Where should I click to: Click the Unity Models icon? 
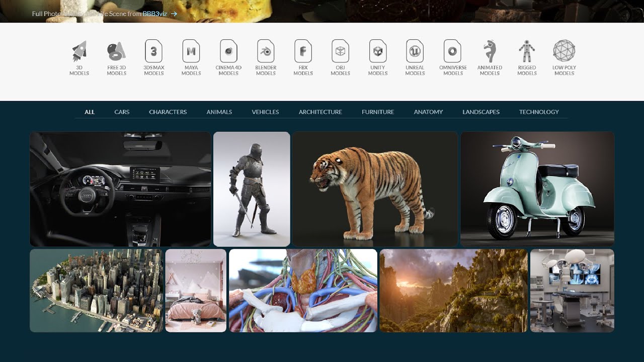pyautogui.click(x=377, y=51)
